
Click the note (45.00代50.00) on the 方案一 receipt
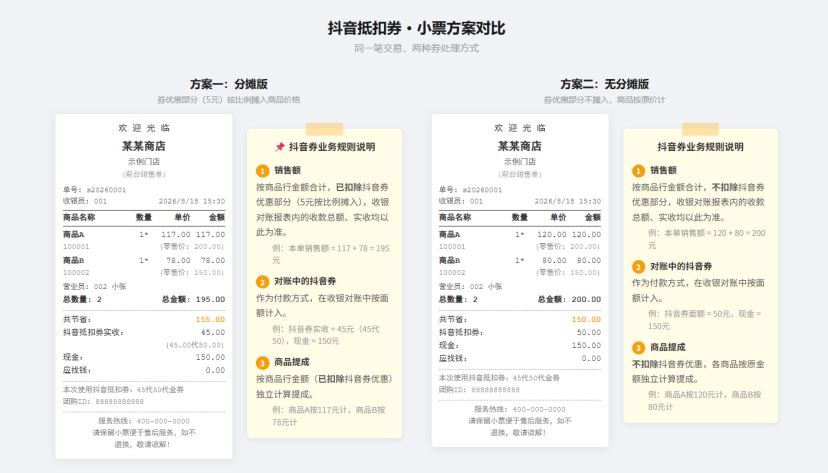[x=195, y=345]
